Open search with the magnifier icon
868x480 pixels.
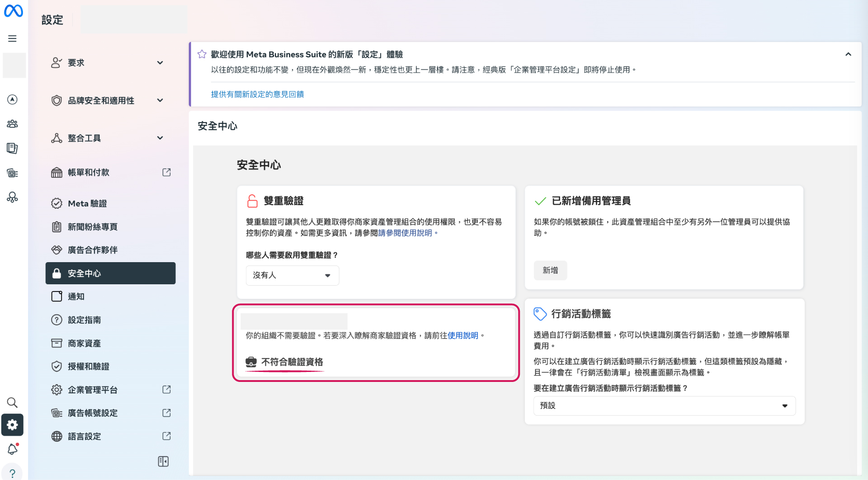(x=12, y=402)
